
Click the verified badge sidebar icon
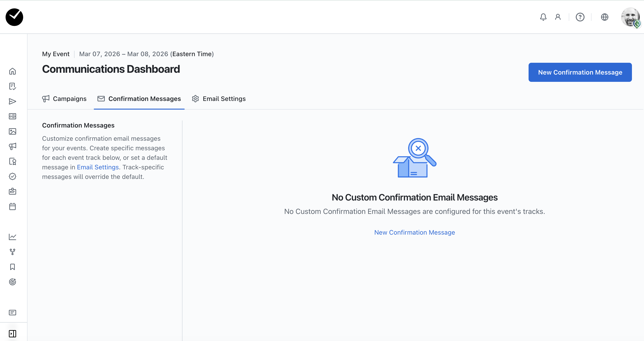click(x=12, y=176)
